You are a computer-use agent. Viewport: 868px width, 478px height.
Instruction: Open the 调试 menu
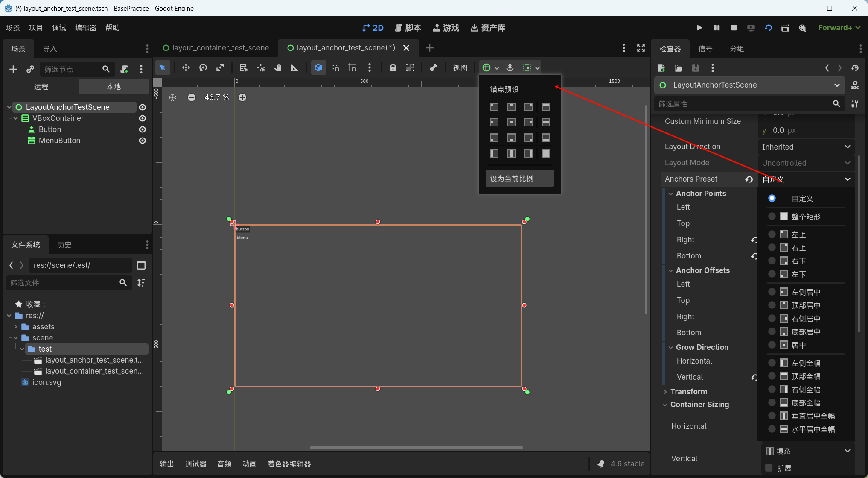click(59, 28)
